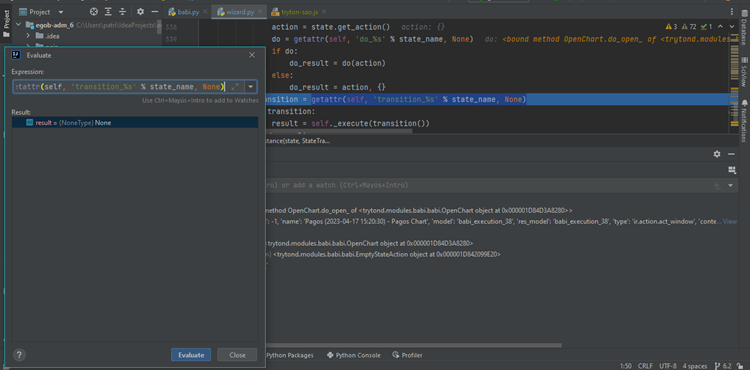Viewport: 750px width, 370px height.
Task: Close the wizard.py tab
Action: (x=261, y=12)
